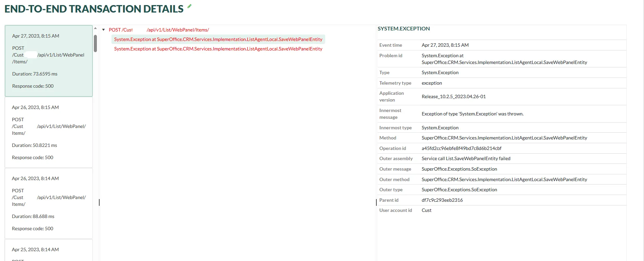Click the Problem id value text
This screenshot has width=644, height=261.
504,59
